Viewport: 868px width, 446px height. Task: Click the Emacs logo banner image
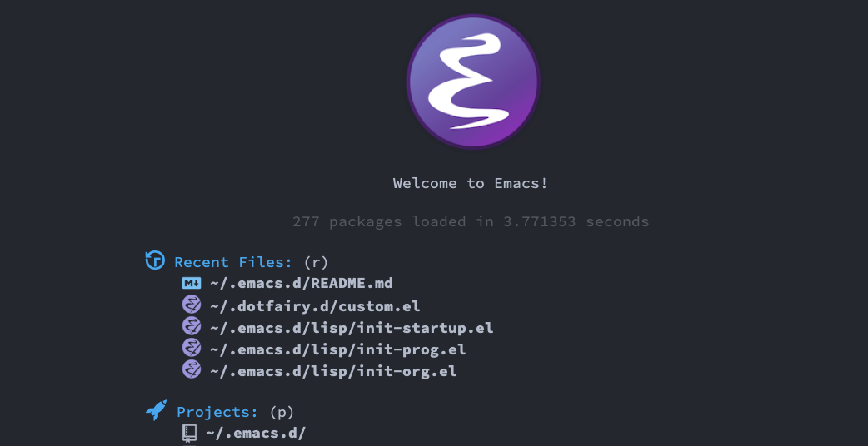point(473,82)
